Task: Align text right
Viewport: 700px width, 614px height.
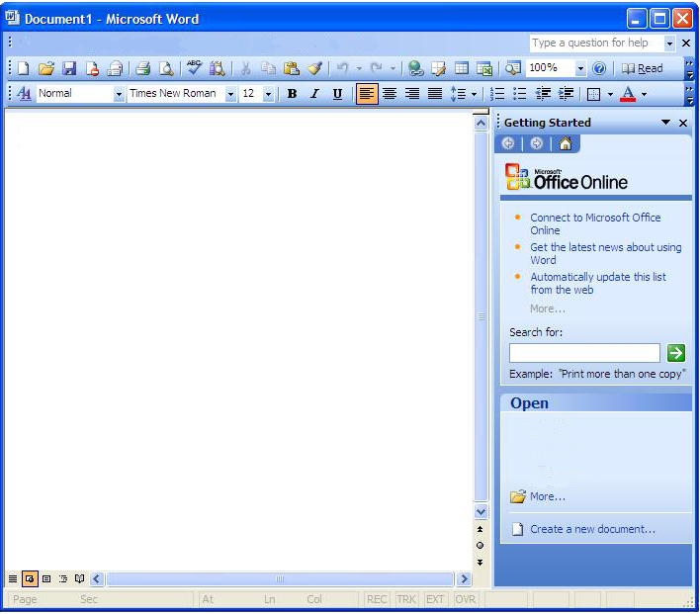Action: click(412, 94)
